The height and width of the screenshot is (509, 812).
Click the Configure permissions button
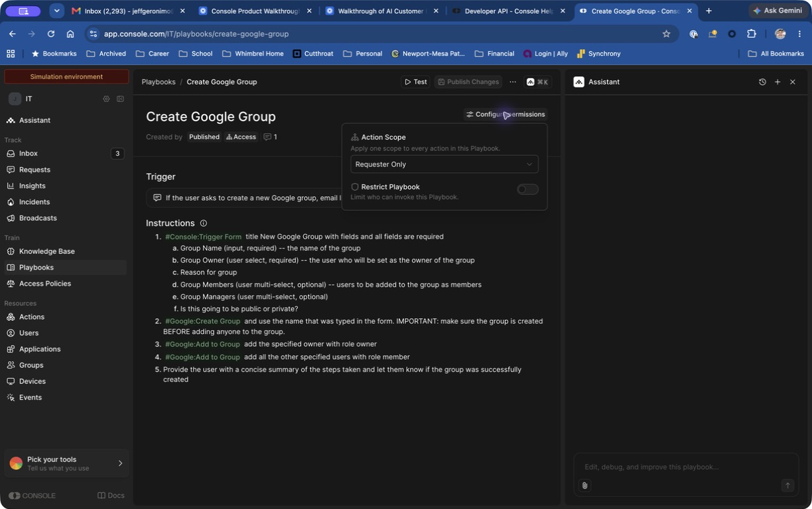[x=506, y=115]
